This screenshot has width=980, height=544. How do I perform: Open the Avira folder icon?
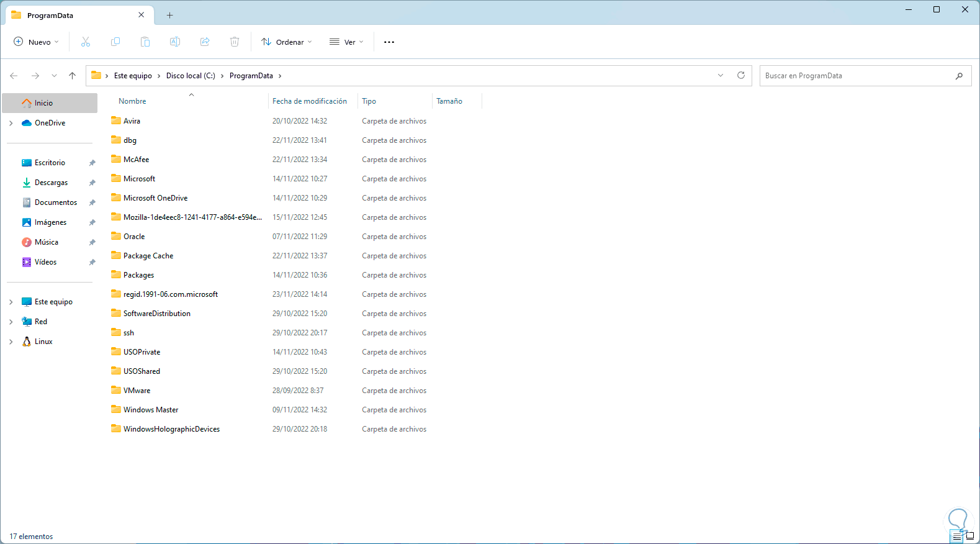tap(116, 120)
